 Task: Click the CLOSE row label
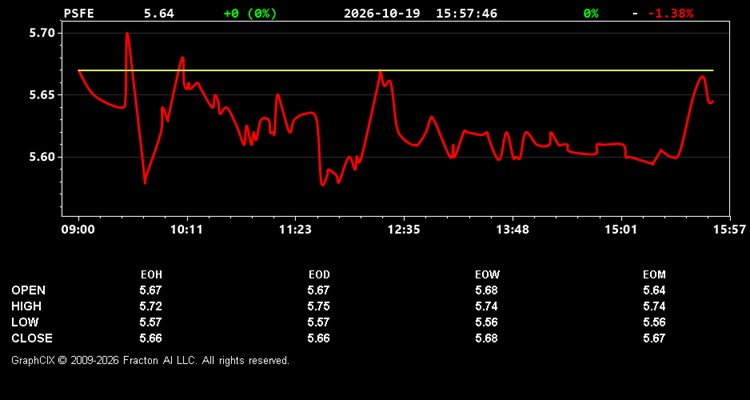point(32,338)
